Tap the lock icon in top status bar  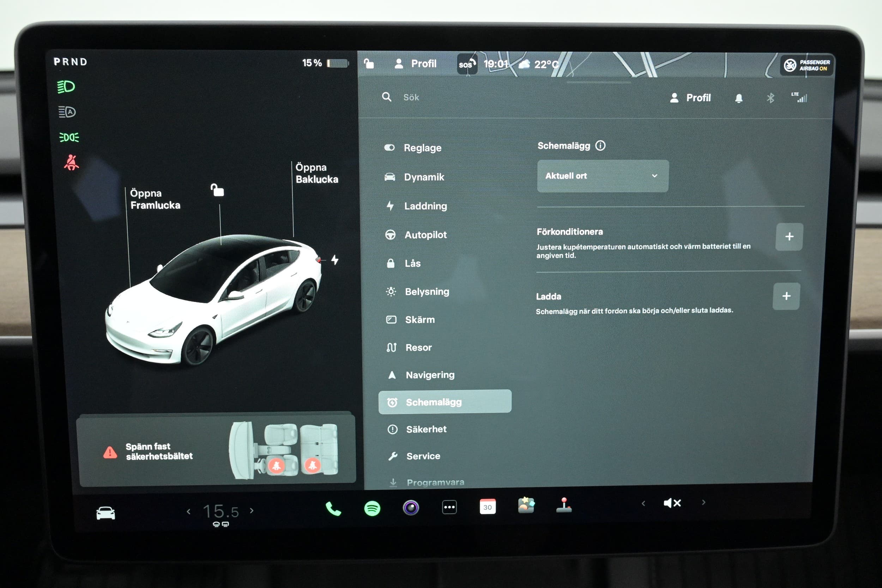(369, 64)
